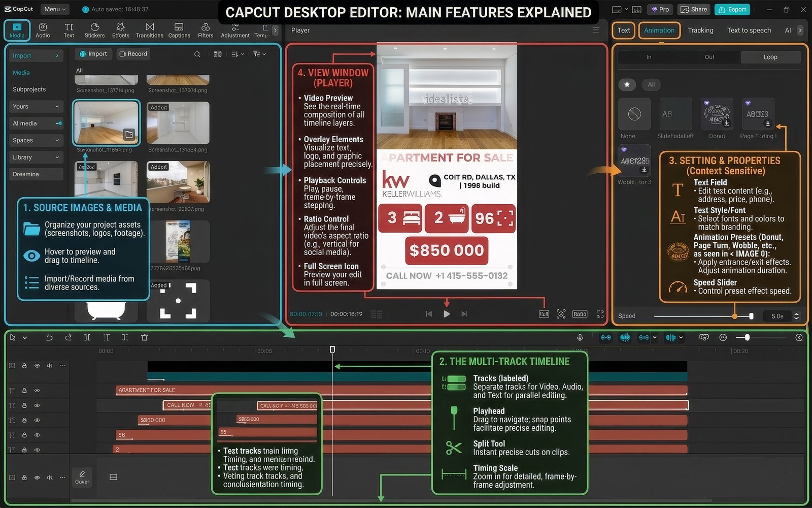Click the Record button in media panel
The image size is (812, 508).
tap(133, 54)
